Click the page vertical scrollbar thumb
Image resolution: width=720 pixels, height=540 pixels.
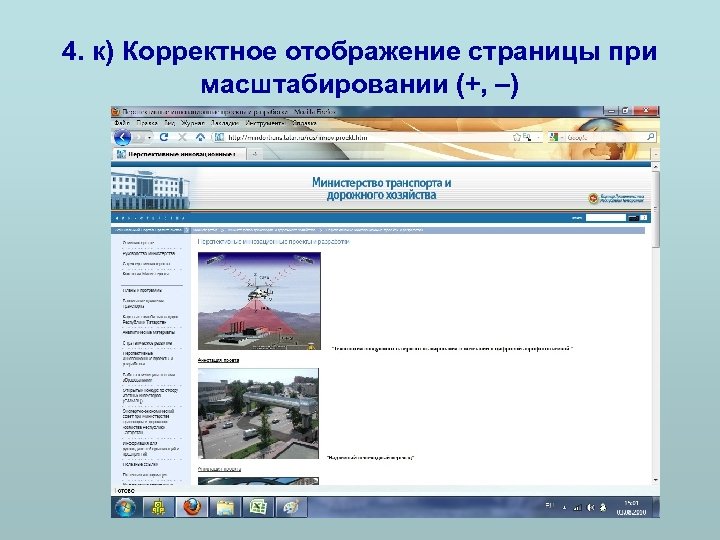click(656, 209)
